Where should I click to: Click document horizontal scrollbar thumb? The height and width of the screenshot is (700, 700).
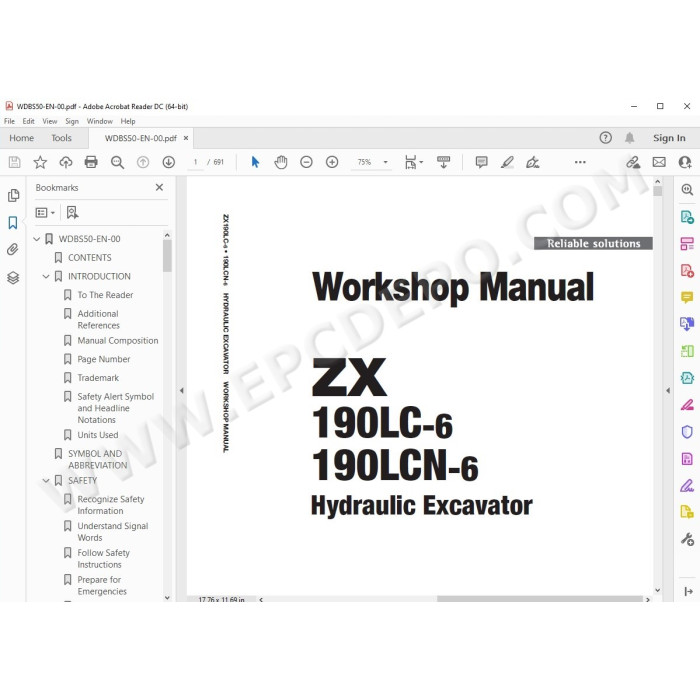(x=539, y=599)
